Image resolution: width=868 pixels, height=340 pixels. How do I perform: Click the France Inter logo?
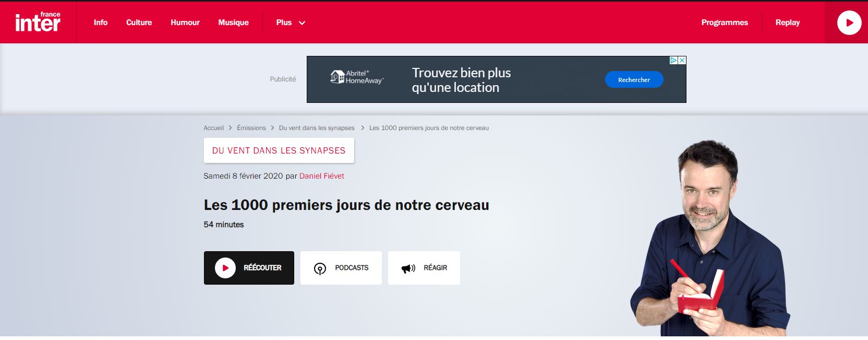(38, 22)
